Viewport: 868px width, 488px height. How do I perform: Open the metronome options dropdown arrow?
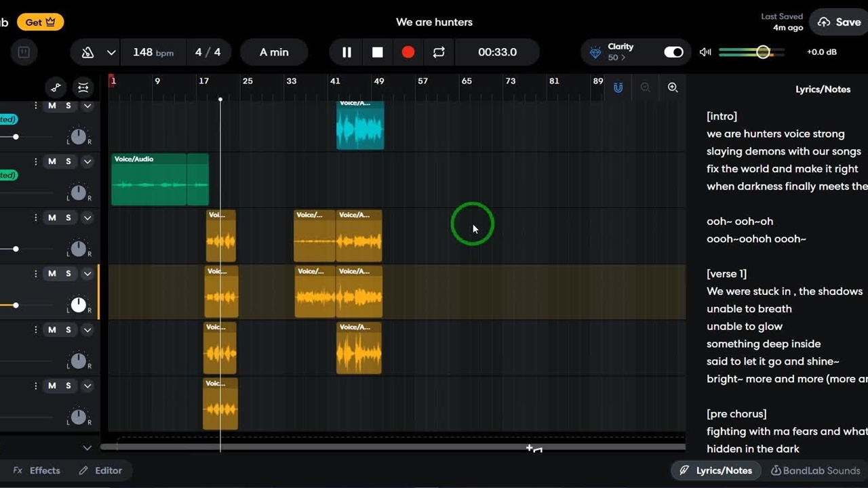click(111, 52)
